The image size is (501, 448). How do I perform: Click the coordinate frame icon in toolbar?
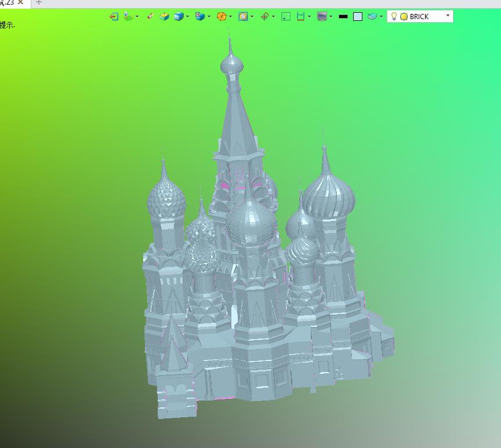(129, 16)
